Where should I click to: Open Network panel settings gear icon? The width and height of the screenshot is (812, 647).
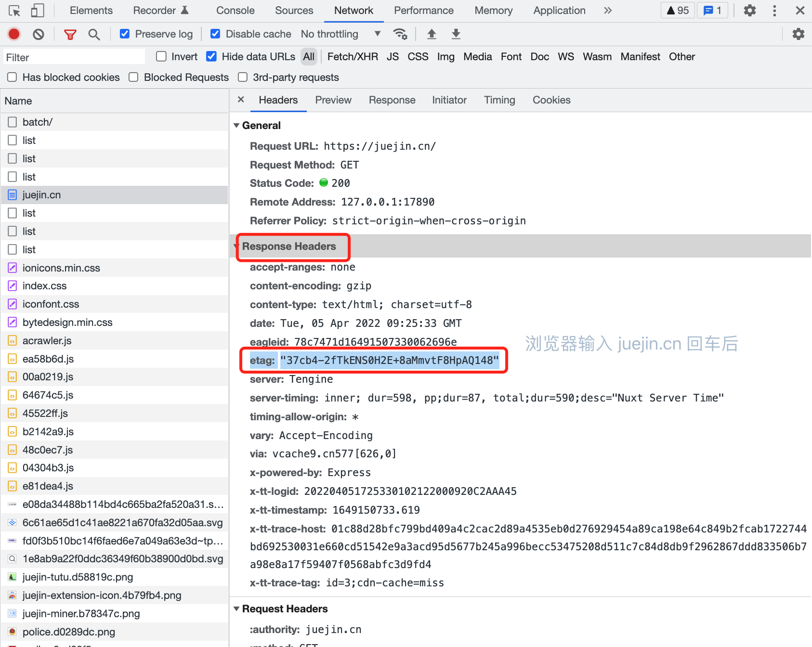798,34
